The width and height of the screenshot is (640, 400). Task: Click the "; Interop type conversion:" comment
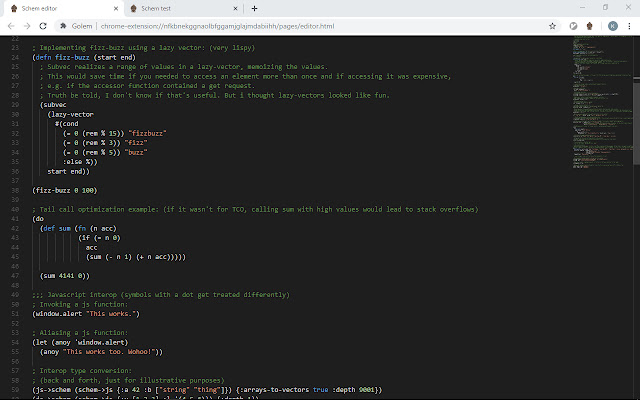[82, 371]
